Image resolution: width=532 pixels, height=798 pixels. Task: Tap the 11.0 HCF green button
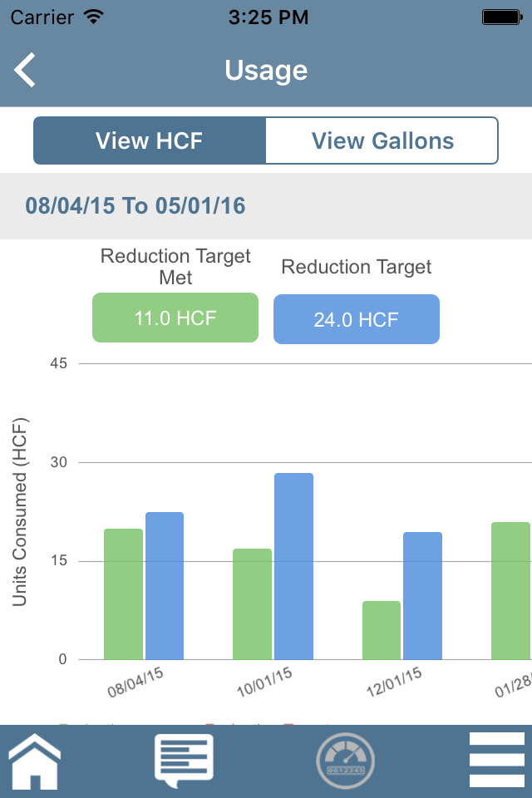pyautogui.click(x=175, y=318)
